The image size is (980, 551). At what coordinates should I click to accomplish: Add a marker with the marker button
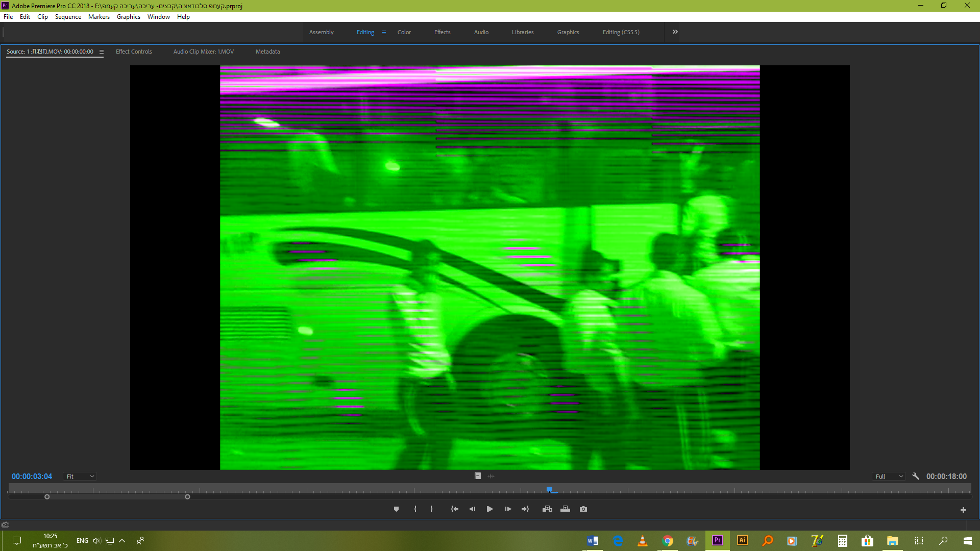[x=396, y=509]
